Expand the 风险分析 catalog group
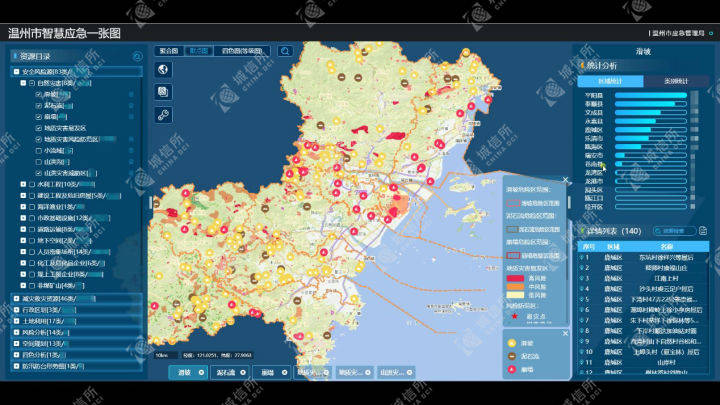The height and width of the screenshot is (405, 720). tap(16, 332)
